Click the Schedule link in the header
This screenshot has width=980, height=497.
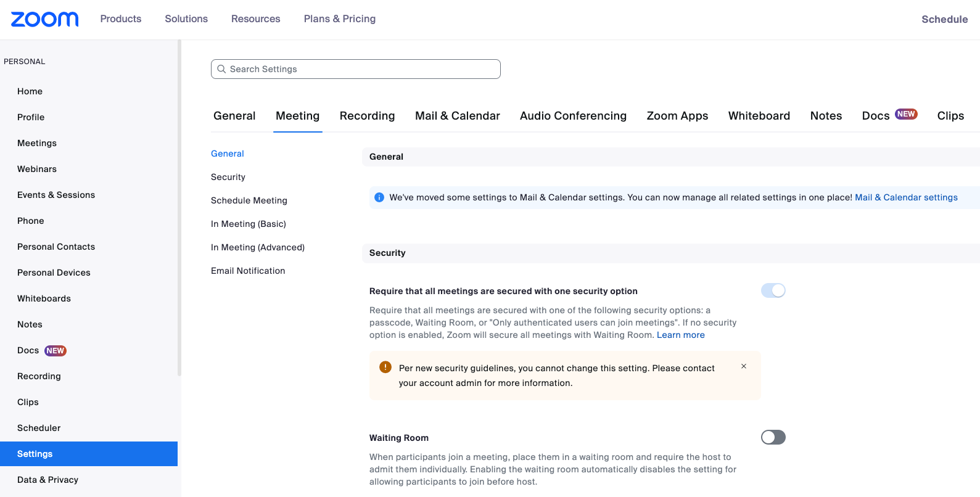(x=945, y=19)
